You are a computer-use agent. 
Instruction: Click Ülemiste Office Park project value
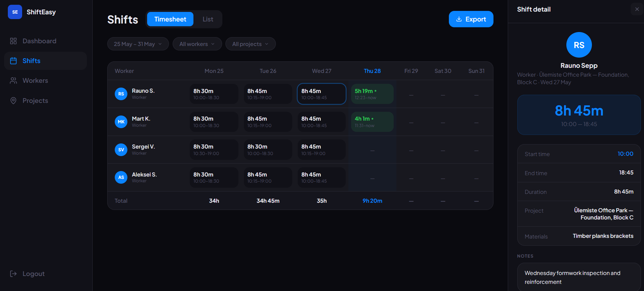(x=603, y=214)
